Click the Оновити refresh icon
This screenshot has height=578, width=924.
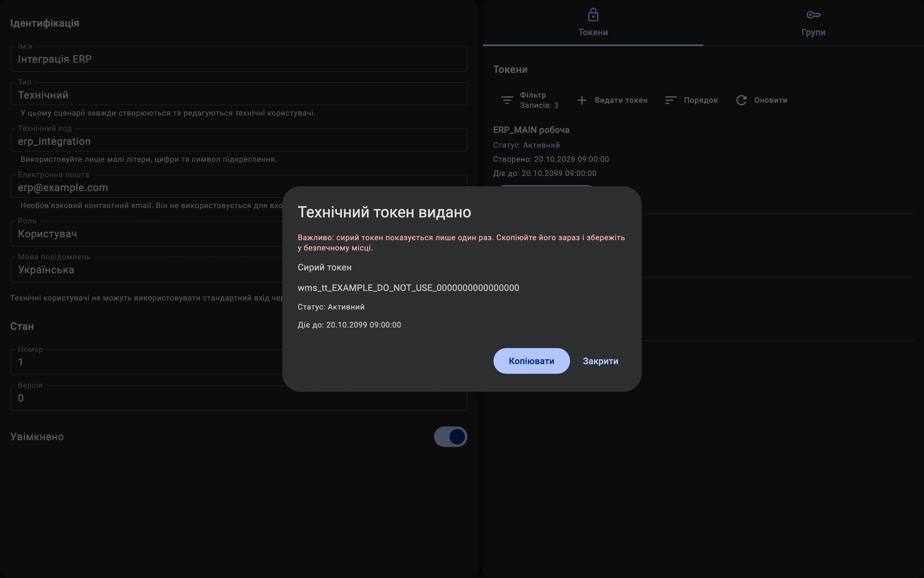741,100
